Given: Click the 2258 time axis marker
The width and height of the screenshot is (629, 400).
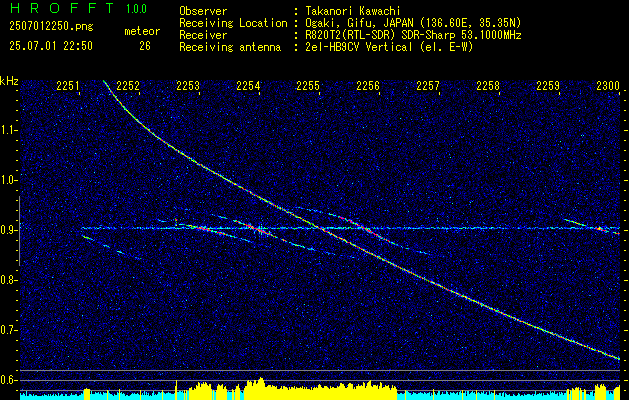Looking at the screenshot, I should pyautogui.click(x=488, y=85).
